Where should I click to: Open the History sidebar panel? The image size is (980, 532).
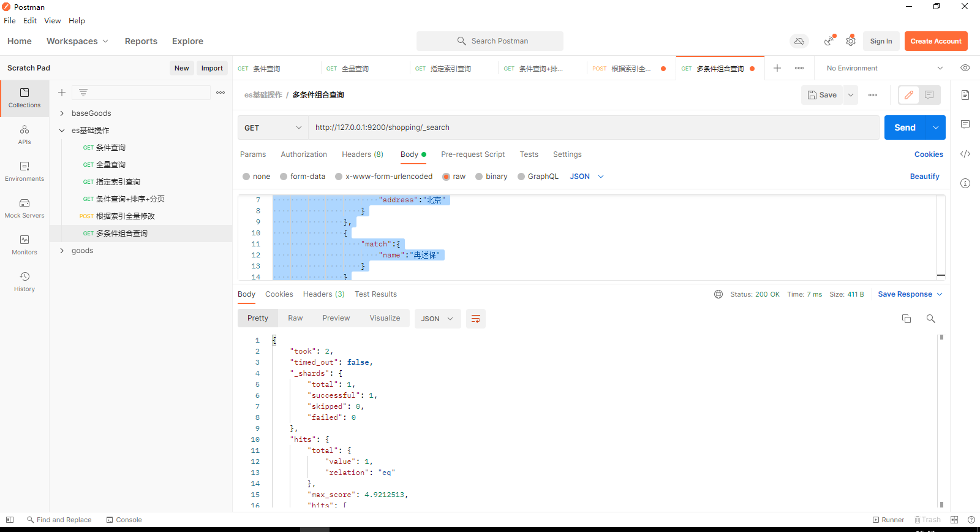(24, 282)
